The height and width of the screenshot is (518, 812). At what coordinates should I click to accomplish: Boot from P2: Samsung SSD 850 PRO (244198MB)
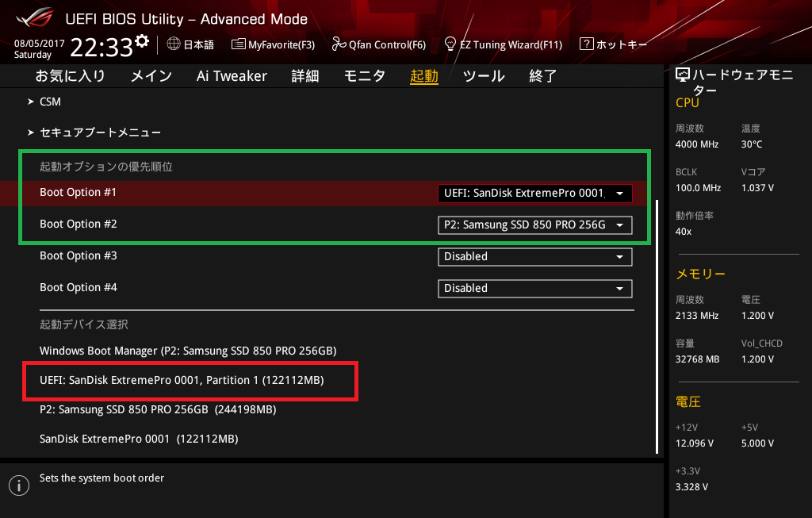158,410
